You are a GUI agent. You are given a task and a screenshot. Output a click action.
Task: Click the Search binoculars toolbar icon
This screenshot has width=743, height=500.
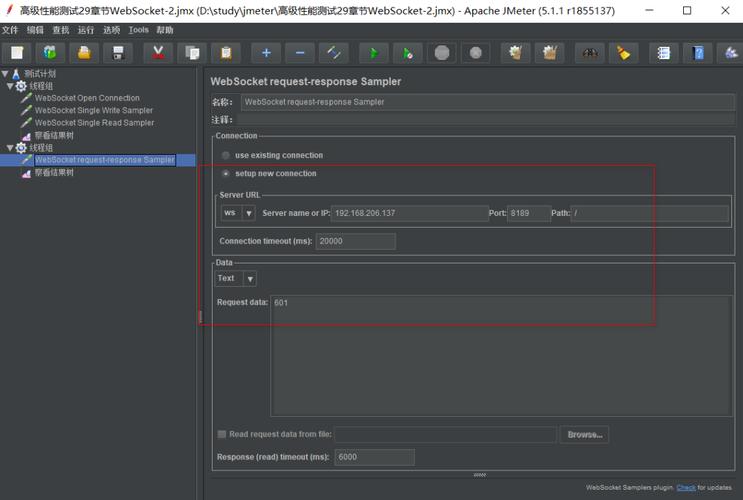tap(591, 53)
